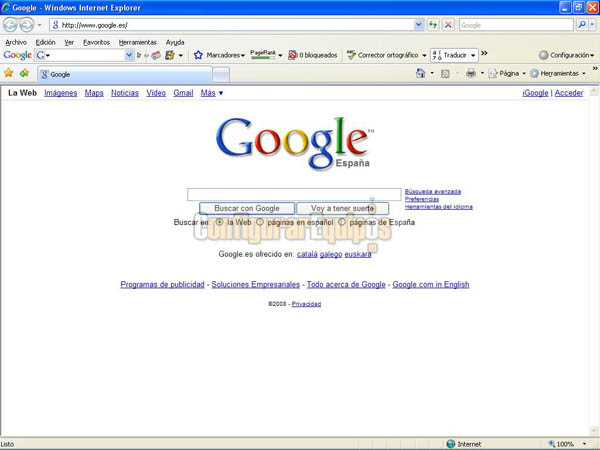Open recent pages dropdown next to Forward
This screenshot has width=600, height=450.
coord(39,25)
